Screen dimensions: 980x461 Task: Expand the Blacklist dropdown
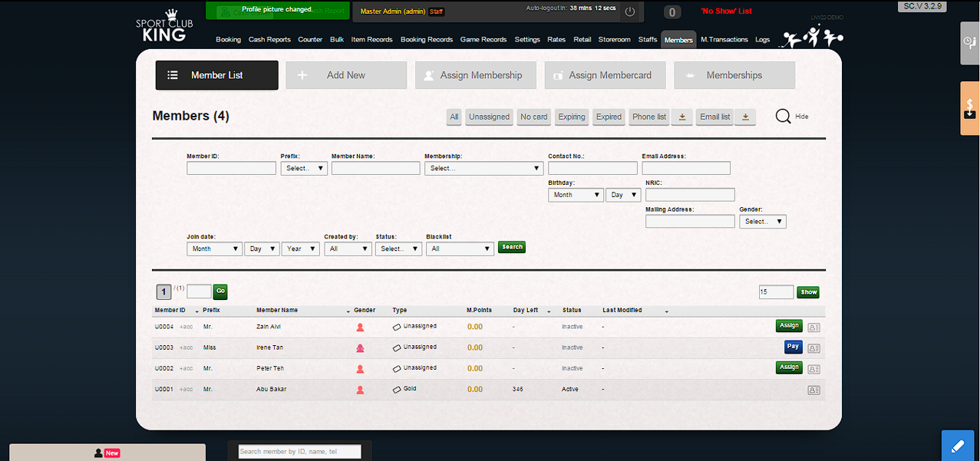point(460,249)
